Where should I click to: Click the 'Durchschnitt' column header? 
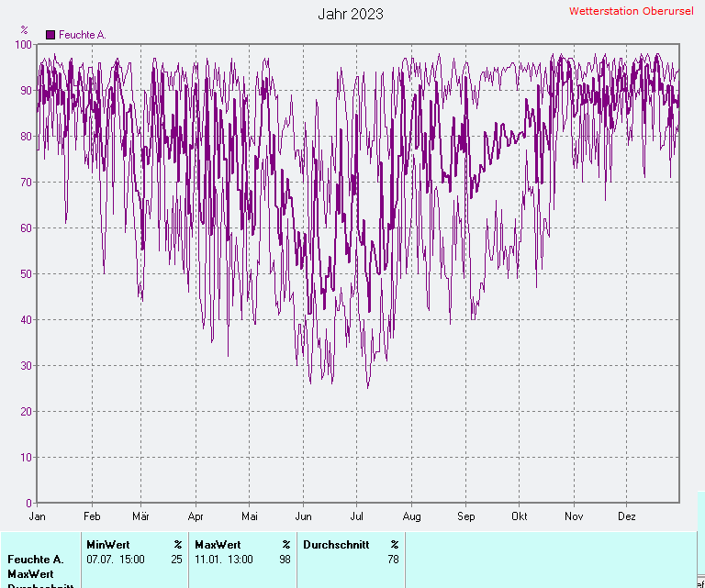pyautogui.click(x=336, y=545)
